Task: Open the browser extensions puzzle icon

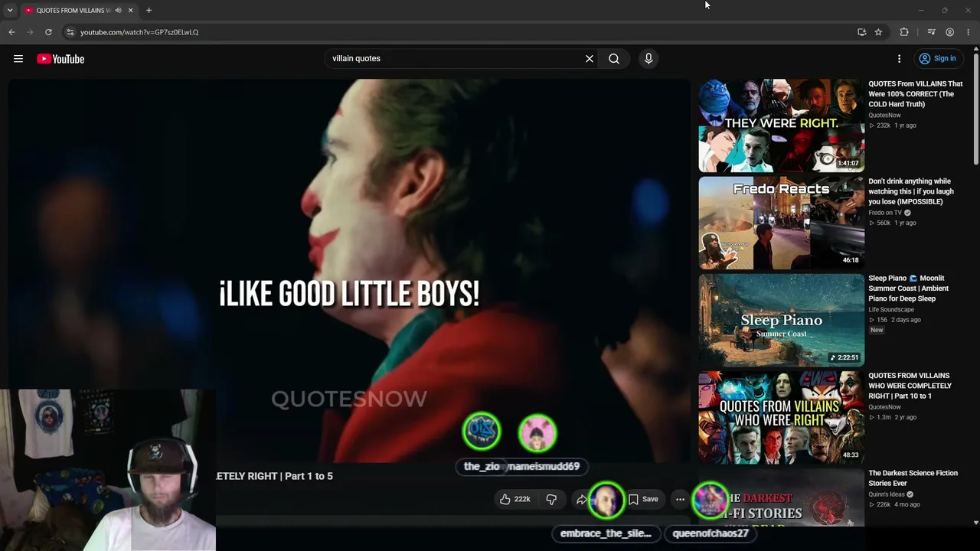Action: [904, 32]
